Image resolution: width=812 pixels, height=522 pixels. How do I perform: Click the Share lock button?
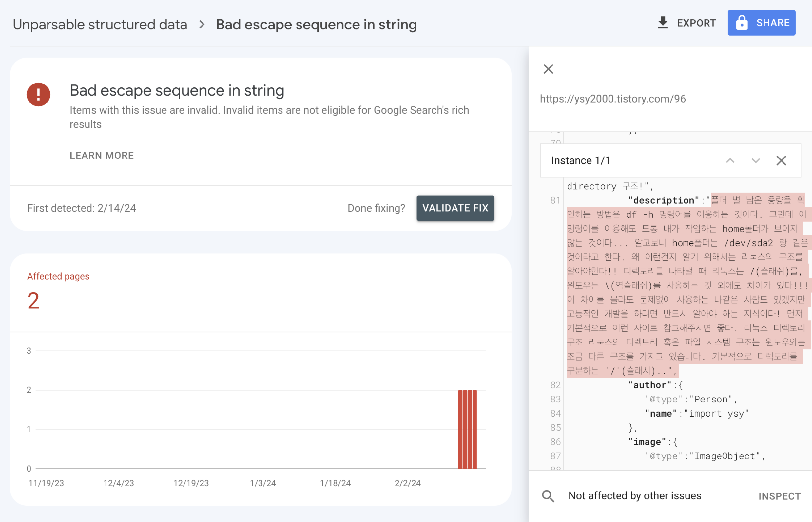(x=761, y=23)
